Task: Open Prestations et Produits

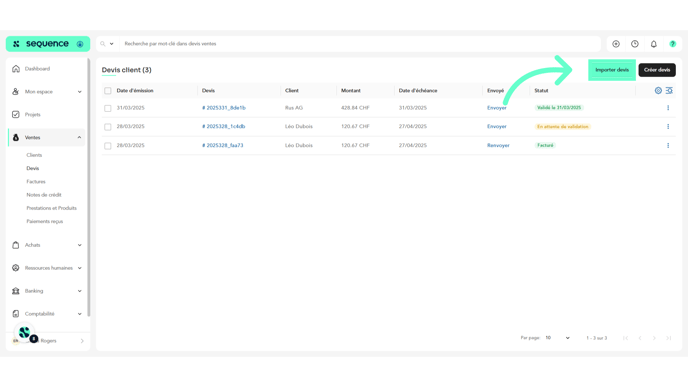Action: 51,208
